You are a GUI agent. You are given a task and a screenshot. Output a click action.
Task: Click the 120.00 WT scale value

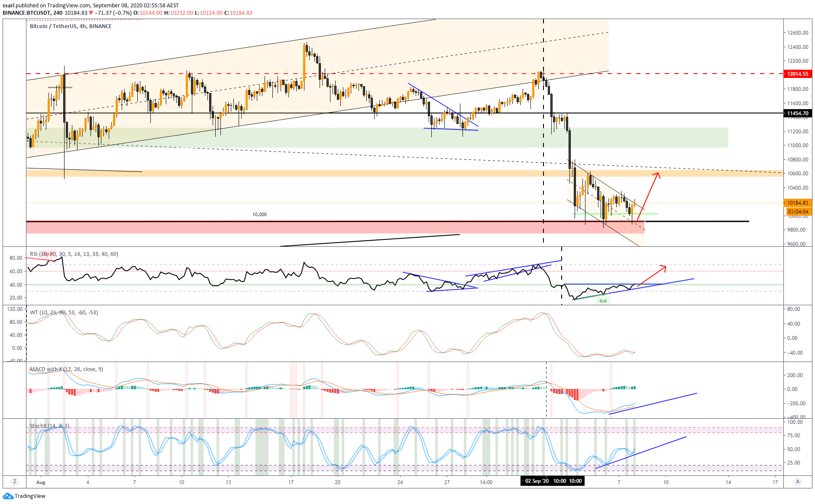15,309
